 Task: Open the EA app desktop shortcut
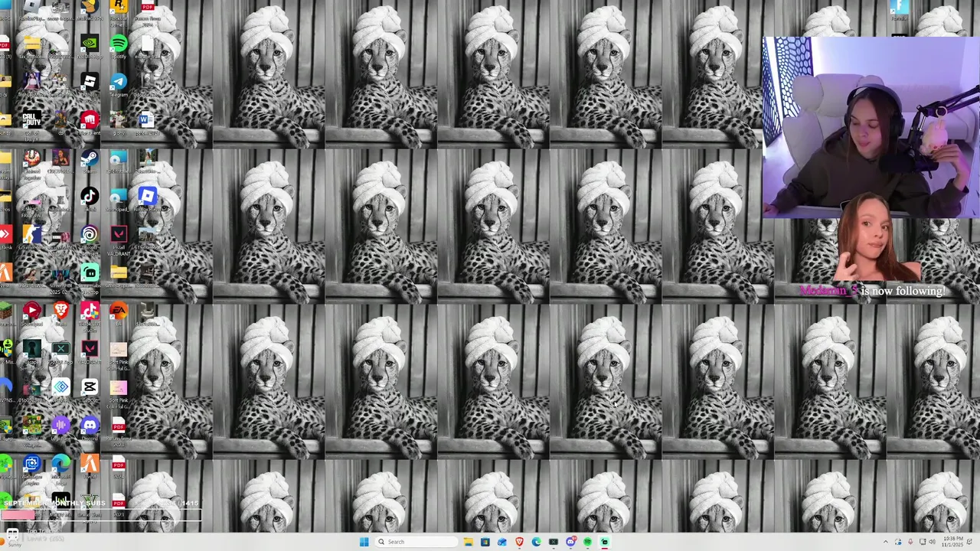pyautogui.click(x=119, y=310)
